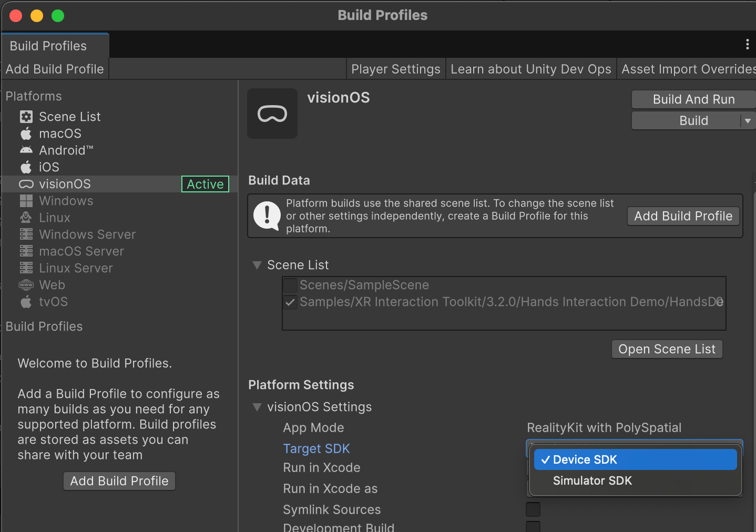Click Add Build Profile under Welcome text
756x532 pixels.
[119, 481]
